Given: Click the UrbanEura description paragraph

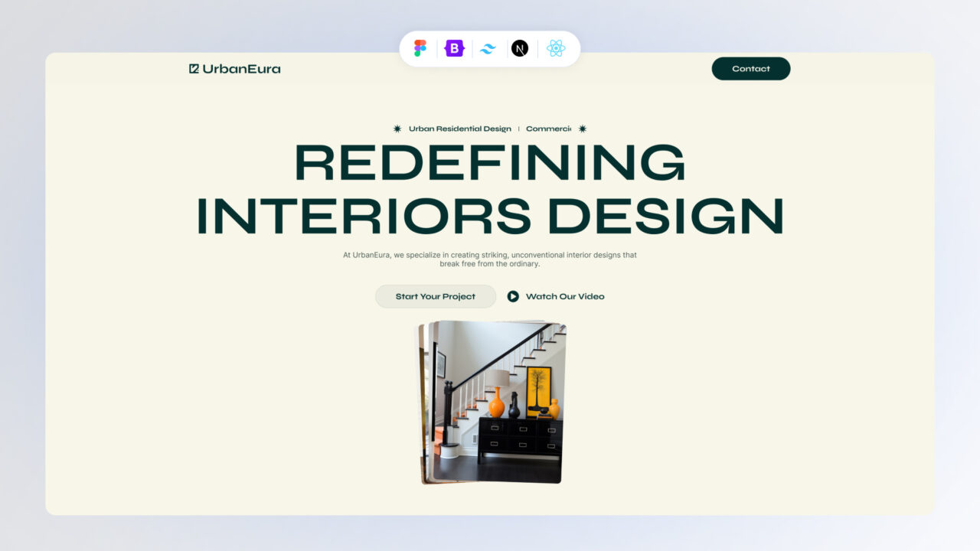Looking at the screenshot, I should point(489,259).
